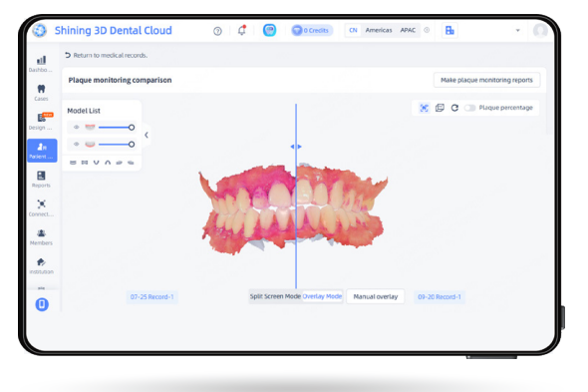Click the Model List heading
Image resolution: width=588 pixels, height=392 pixels.
[x=84, y=111]
